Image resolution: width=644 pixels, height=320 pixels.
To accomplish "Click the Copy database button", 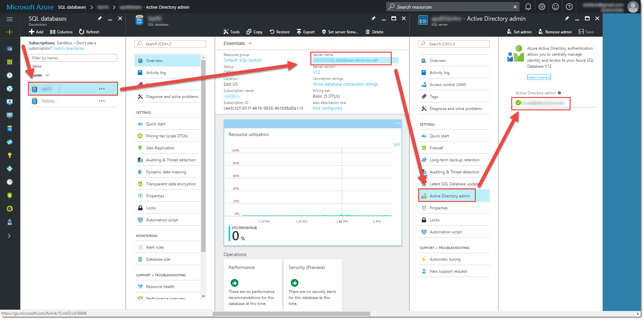I will tap(255, 32).
